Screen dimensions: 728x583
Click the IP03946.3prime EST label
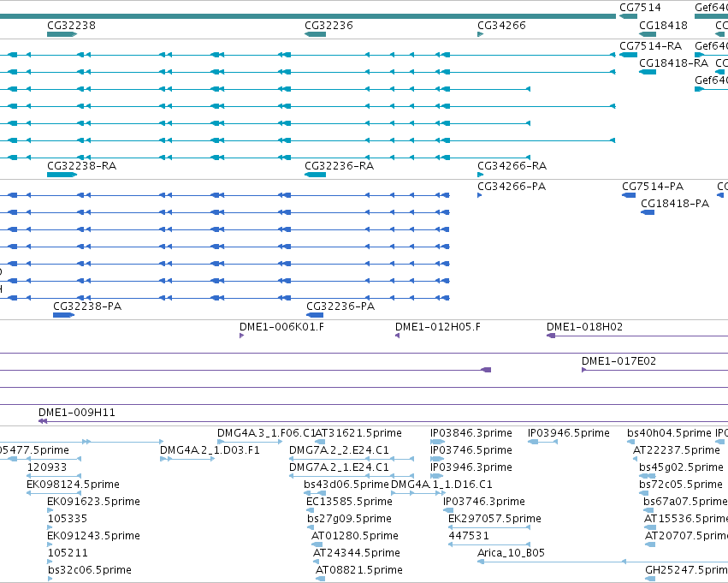click(471, 467)
